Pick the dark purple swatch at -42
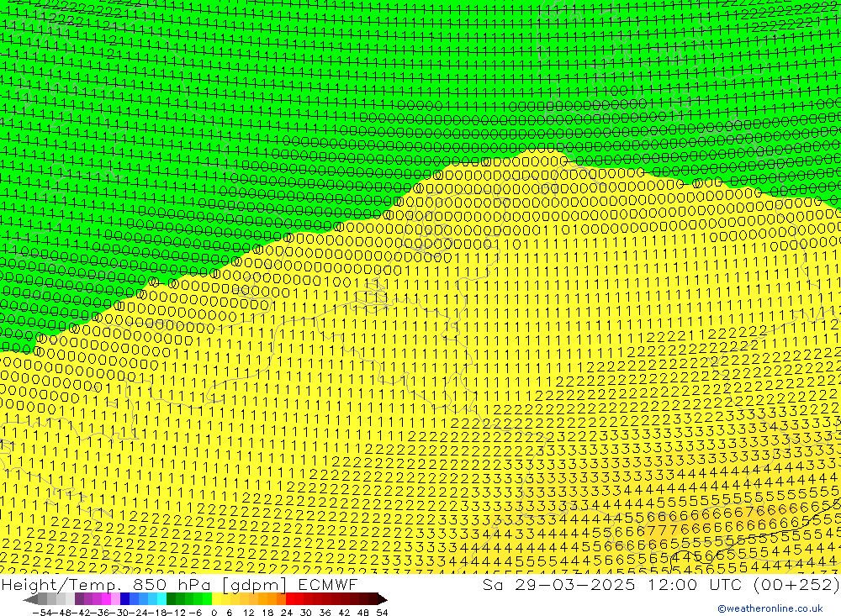Viewport: 841px width, 616px height. click(x=79, y=599)
